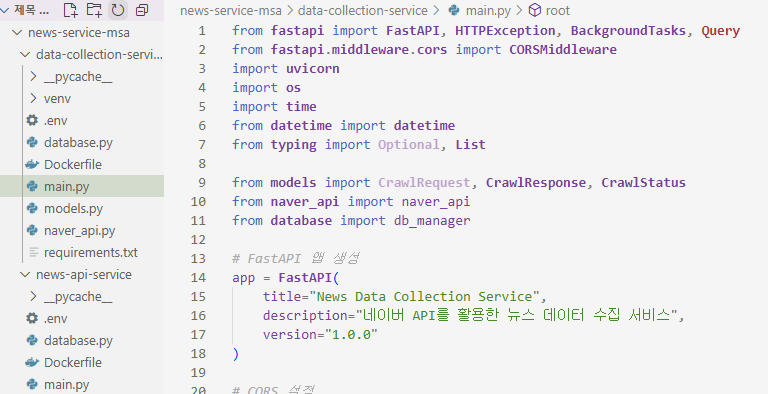The height and width of the screenshot is (394, 768).
Task: Collapse all folders in explorer
Action: pyautogui.click(x=142, y=10)
